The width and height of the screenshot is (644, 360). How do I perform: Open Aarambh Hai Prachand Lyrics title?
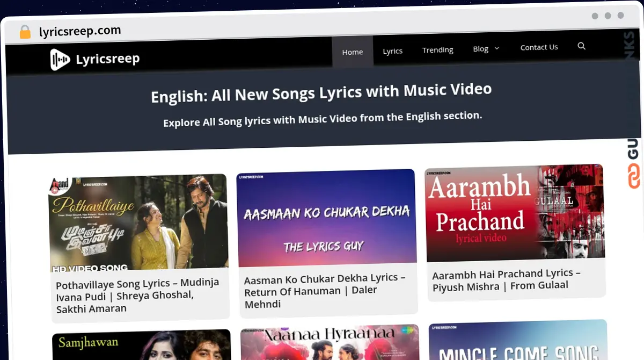506,280
